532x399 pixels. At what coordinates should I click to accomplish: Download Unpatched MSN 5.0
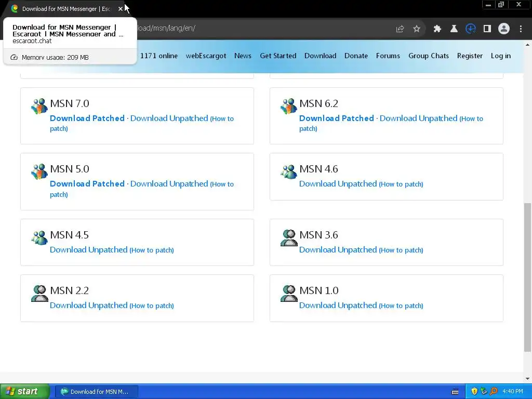click(x=169, y=183)
